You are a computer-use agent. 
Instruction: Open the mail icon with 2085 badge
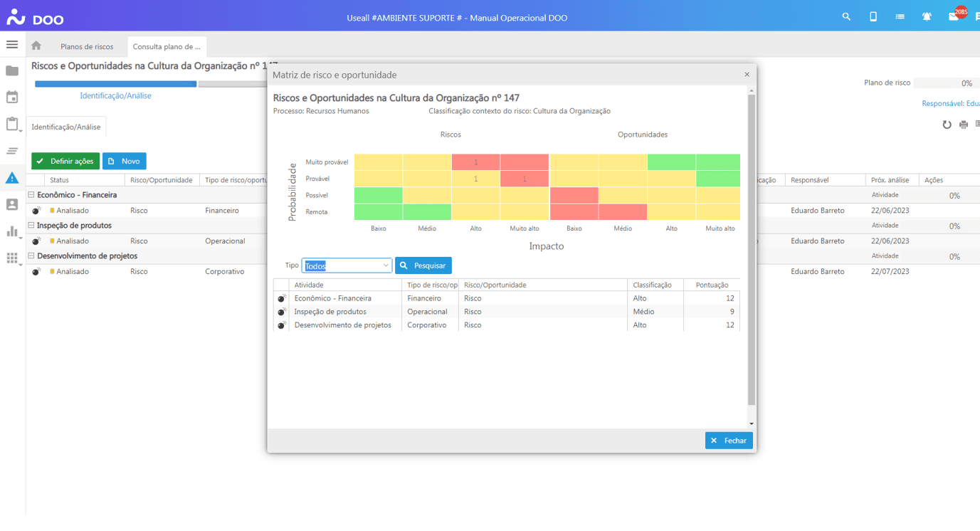954,17
